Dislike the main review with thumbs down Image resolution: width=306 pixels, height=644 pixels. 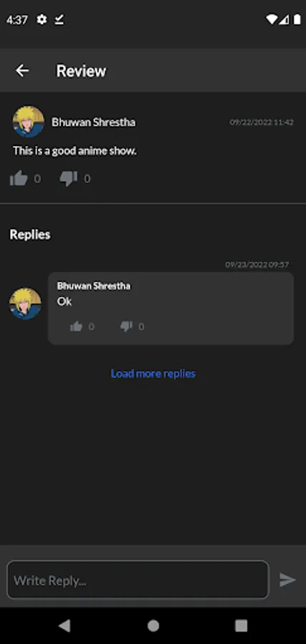coord(68,179)
